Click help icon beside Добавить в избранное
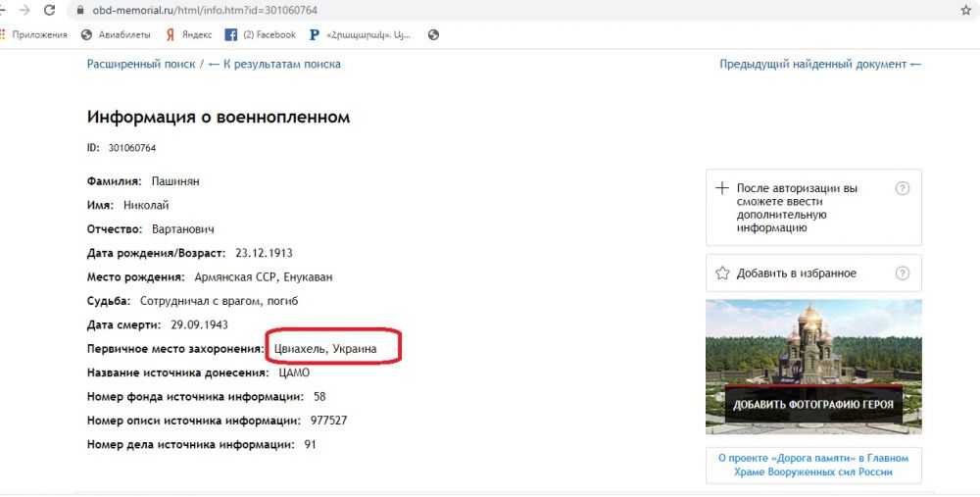980x497 pixels. tap(903, 273)
